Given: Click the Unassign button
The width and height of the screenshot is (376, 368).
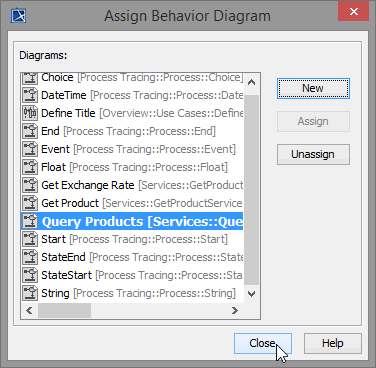Looking at the screenshot, I should [313, 154].
